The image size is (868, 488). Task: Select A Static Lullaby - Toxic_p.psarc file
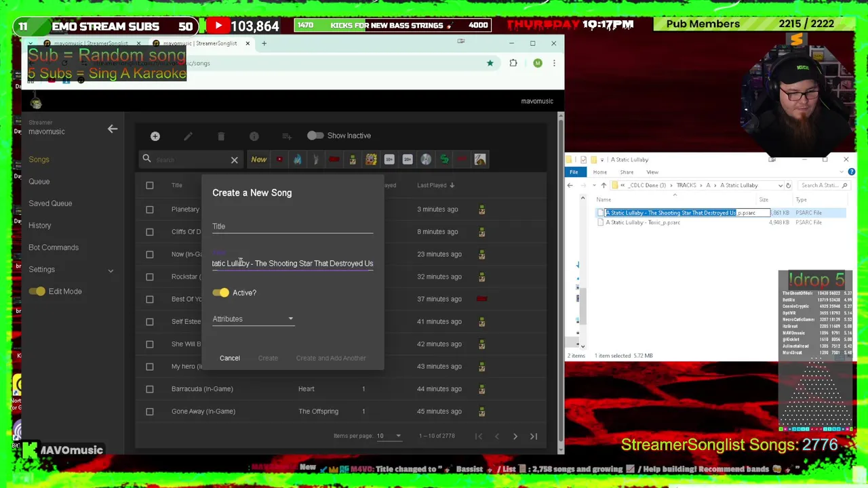click(643, 223)
